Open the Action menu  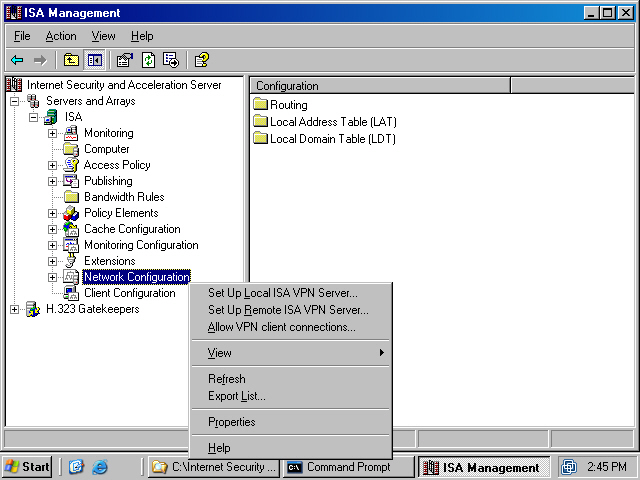pyautogui.click(x=61, y=36)
